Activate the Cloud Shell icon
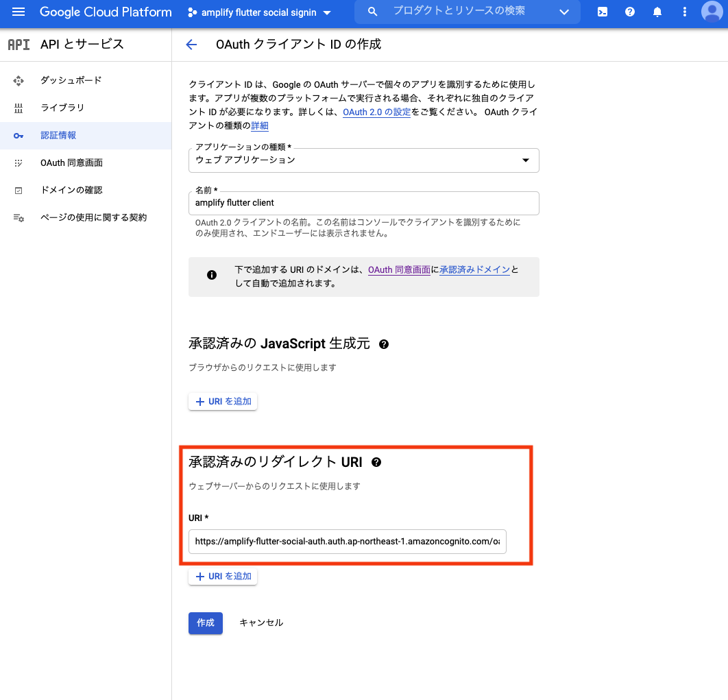This screenshot has height=700, width=728. click(602, 12)
